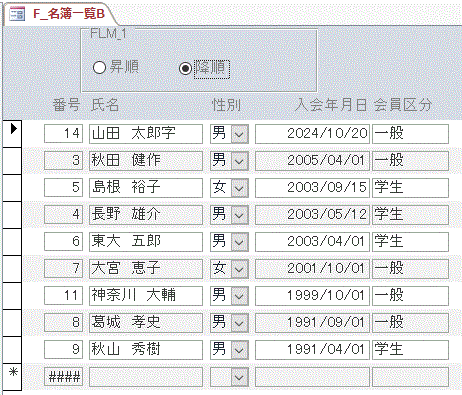
Task: Open the 性別 dropdown for 大宮 恵子
Action: pos(240,269)
